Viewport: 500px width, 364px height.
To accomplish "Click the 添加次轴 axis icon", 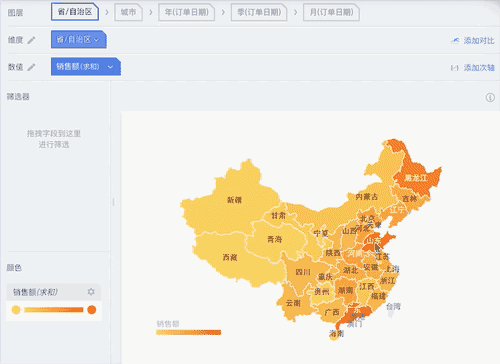I will (455, 68).
